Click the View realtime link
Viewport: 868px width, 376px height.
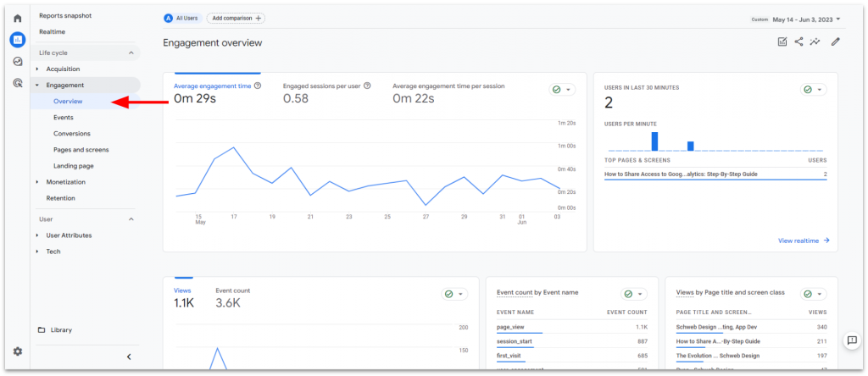[x=803, y=241]
